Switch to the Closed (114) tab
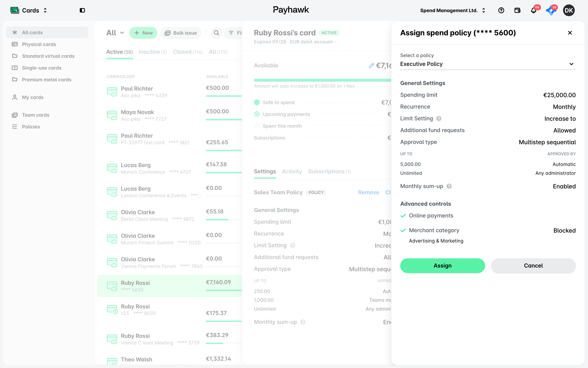Viewport: 588px width, 368px height. click(188, 52)
